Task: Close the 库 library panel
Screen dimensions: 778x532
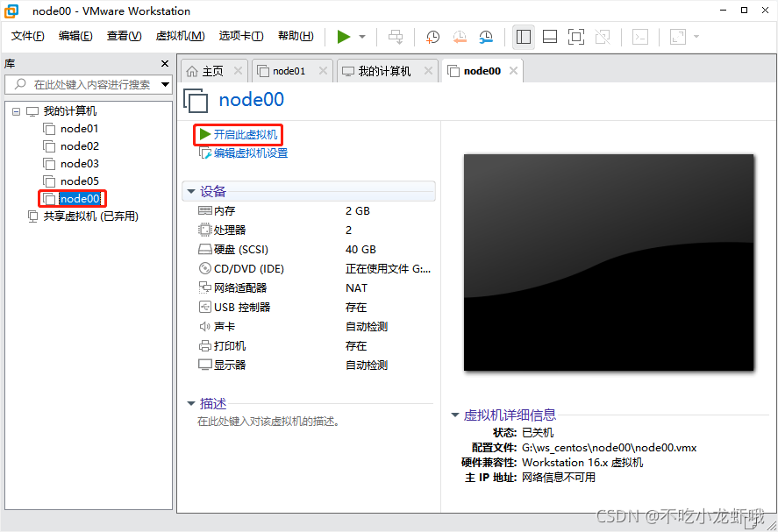Action: 165,63
